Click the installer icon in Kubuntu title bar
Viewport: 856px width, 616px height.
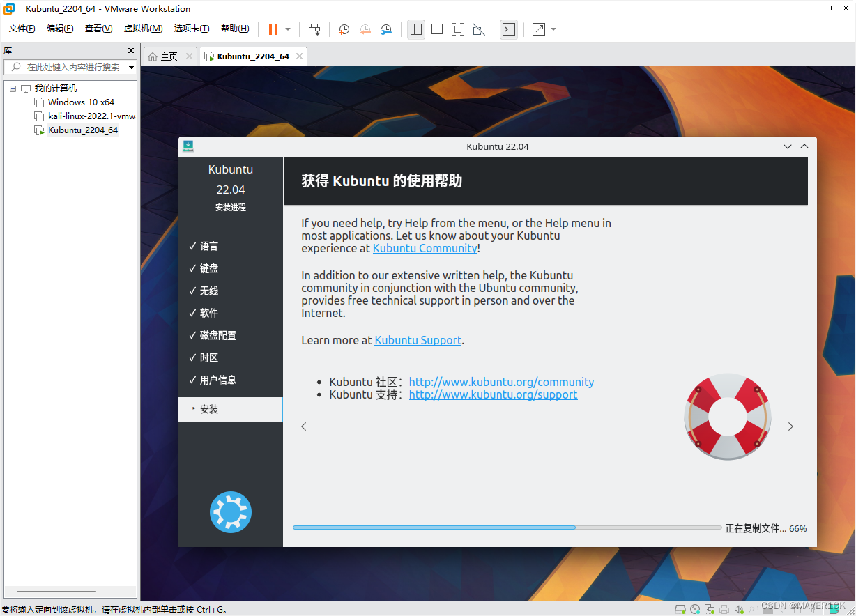[x=188, y=146]
